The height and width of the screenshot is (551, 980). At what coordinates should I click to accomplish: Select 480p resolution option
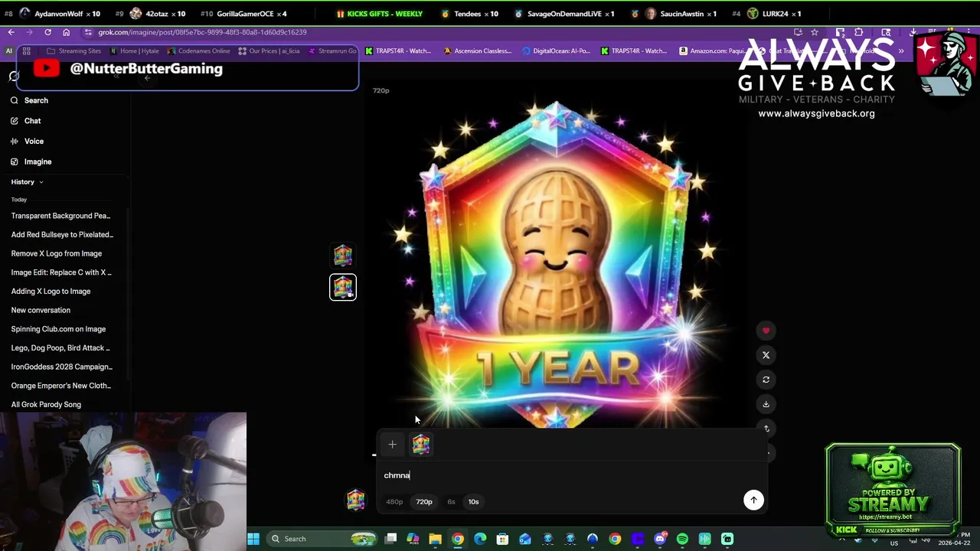[x=394, y=502]
